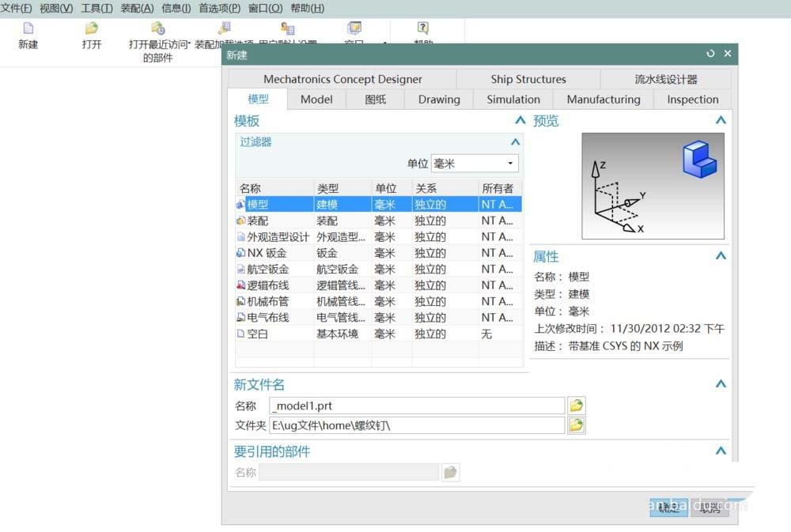Click the 取消 button
The image size is (791, 532).
tap(709, 508)
